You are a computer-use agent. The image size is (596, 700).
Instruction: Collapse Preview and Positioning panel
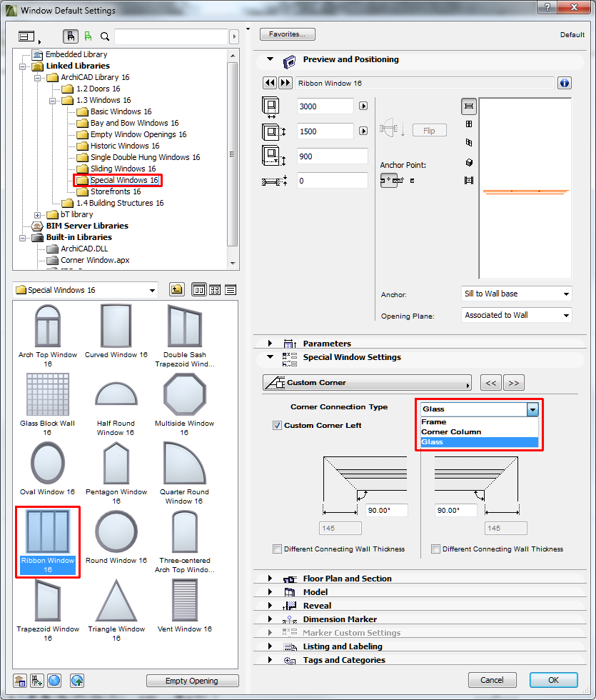tap(270, 59)
